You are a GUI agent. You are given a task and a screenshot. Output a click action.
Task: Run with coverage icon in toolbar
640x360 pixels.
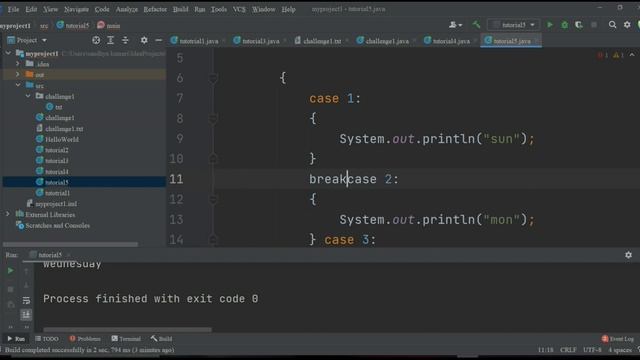coord(579,25)
